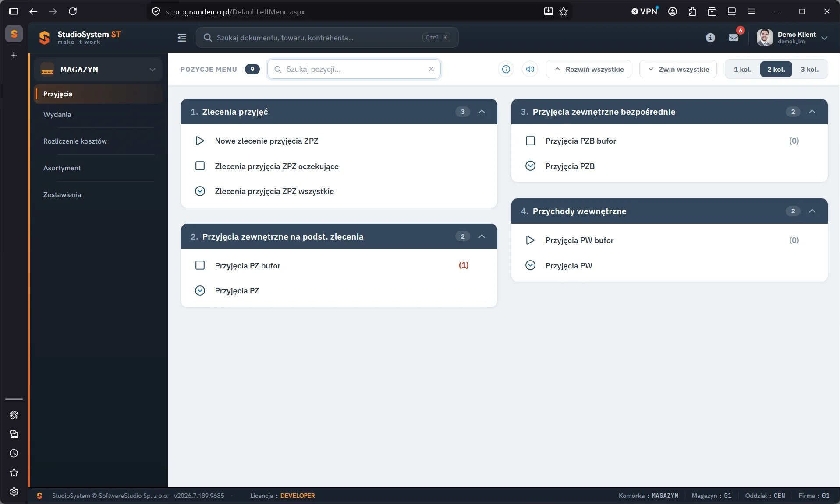Image resolution: width=840 pixels, height=504 pixels.
Task: Bookmark this page with star icon
Action: [x=564, y=12]
